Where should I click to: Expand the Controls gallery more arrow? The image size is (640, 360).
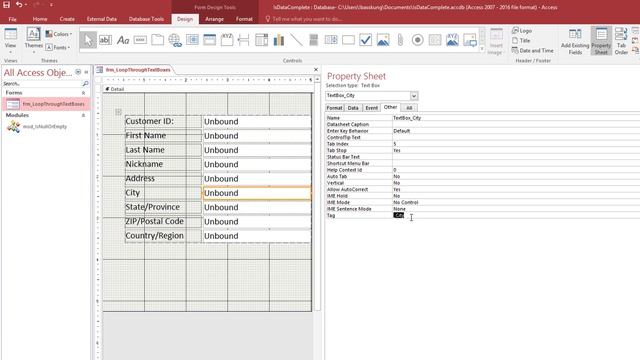482,49
